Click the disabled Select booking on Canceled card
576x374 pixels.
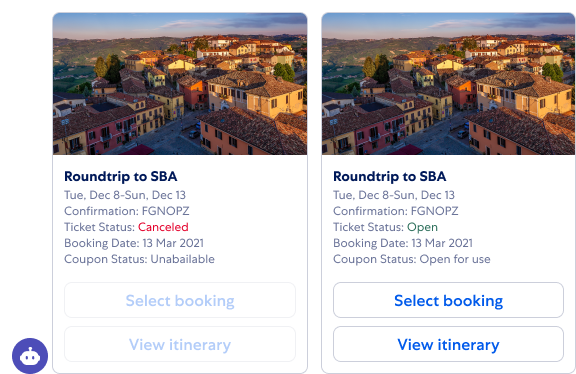coord(180,300)
